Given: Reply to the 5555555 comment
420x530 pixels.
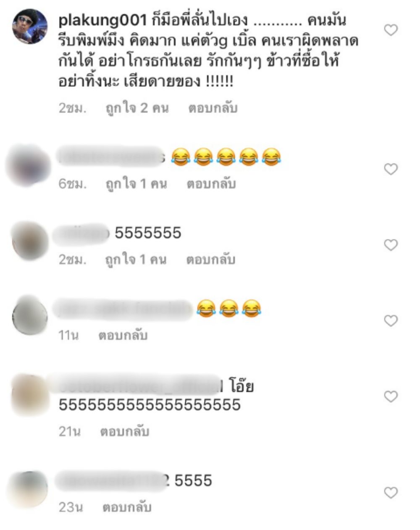Looking at the screenshot, I should click(x=211, y=260).
